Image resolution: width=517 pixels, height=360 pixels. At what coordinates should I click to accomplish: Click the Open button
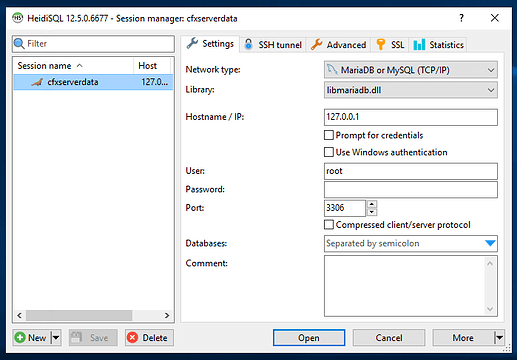[309, 338]
